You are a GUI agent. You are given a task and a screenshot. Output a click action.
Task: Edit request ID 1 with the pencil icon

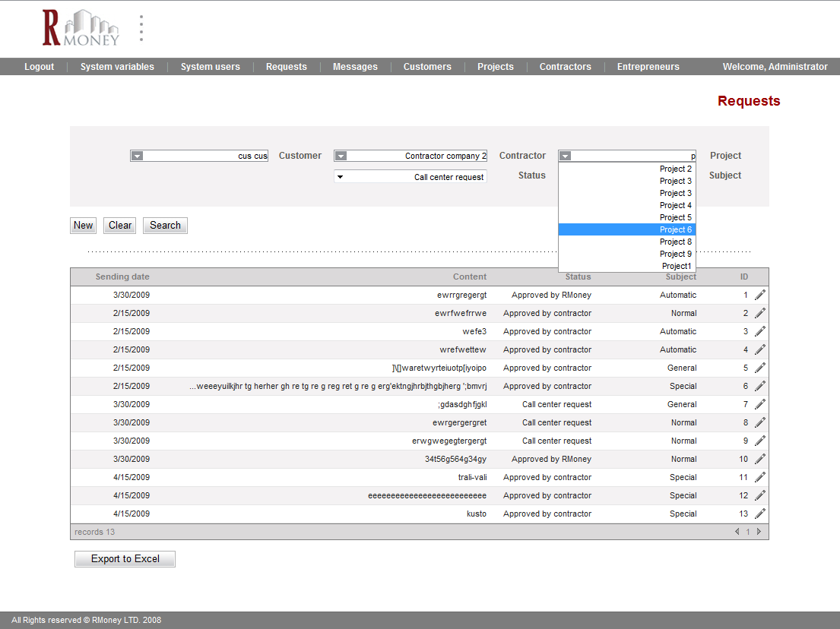(x=759, y=295)
